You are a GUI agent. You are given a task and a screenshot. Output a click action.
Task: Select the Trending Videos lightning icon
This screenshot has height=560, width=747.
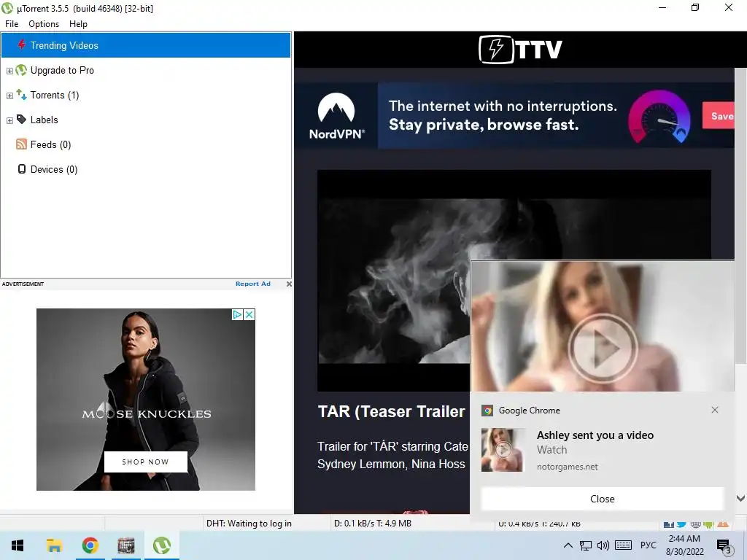point(21,44)
